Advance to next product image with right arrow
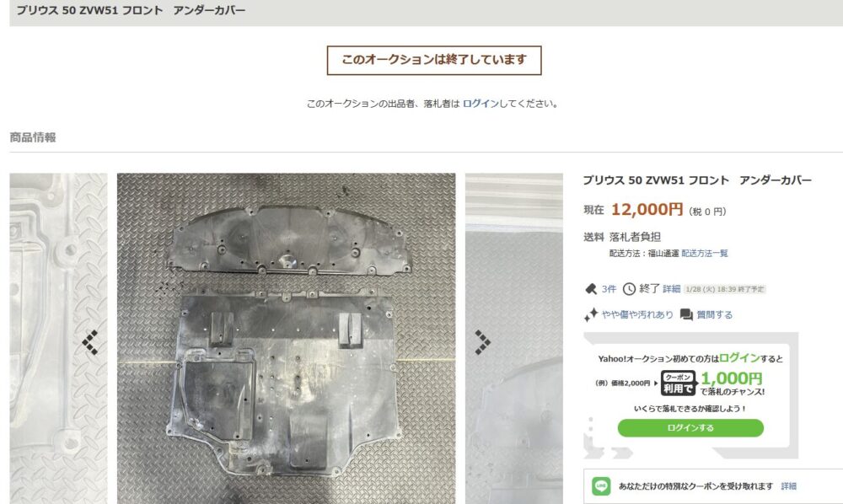Viewport: 843px width, 504px height. click(483, 342)
